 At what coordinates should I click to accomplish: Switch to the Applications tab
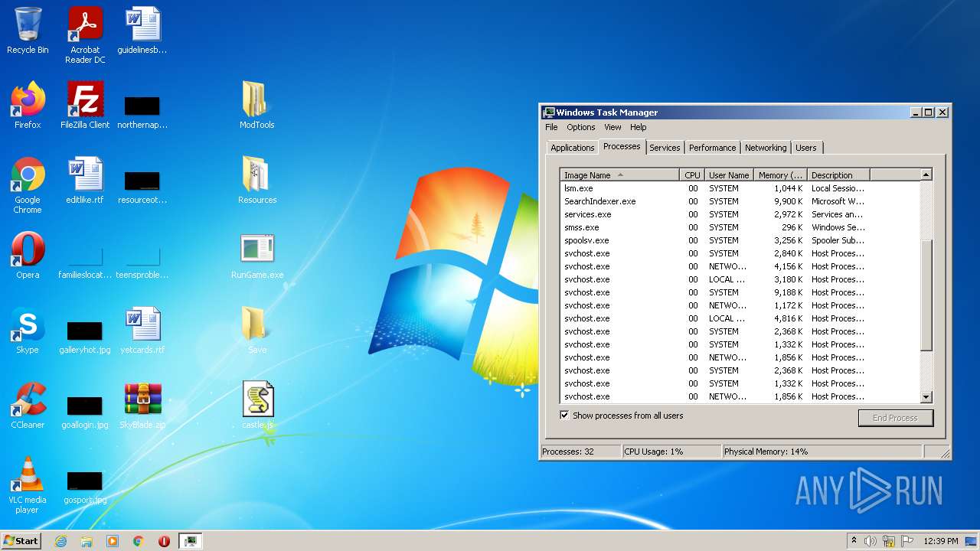coord(572,148)
